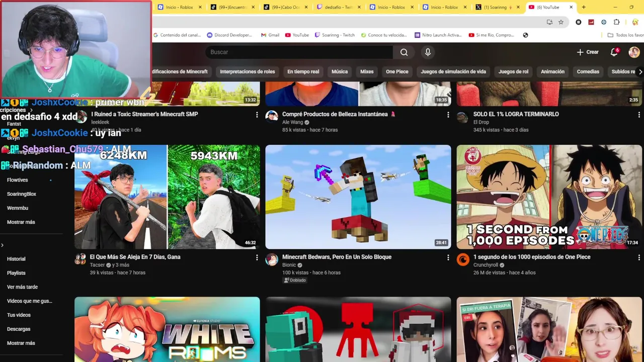Select the Juegos de rol chip
This screenshot has width=644, height=362.
pyautogui.click(x=513, y=71)
